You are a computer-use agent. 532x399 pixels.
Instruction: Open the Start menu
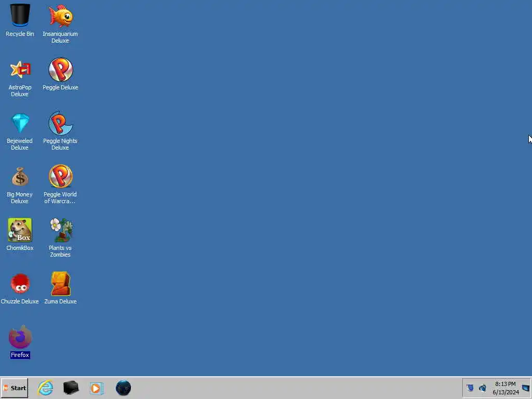point(14,388)
